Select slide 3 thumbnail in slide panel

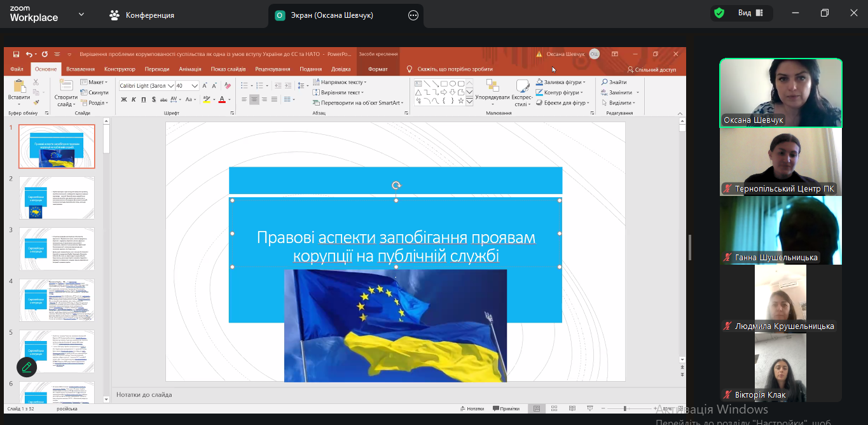[x=57, y=248]
